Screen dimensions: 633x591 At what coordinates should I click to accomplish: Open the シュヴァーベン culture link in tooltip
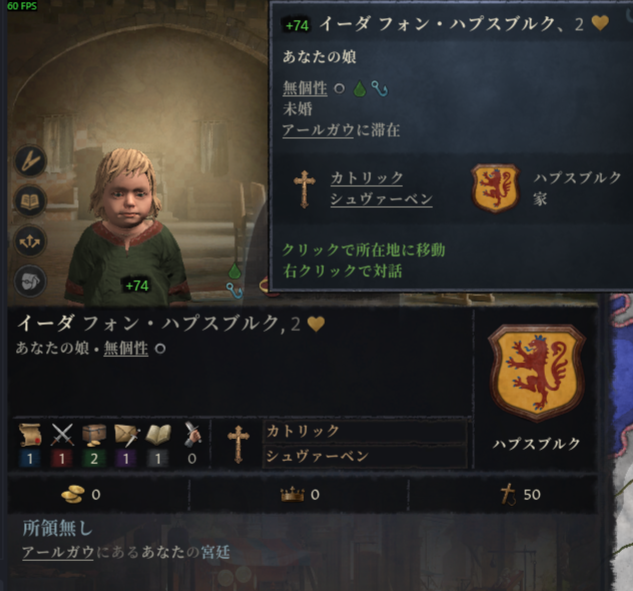pos(381,199)
